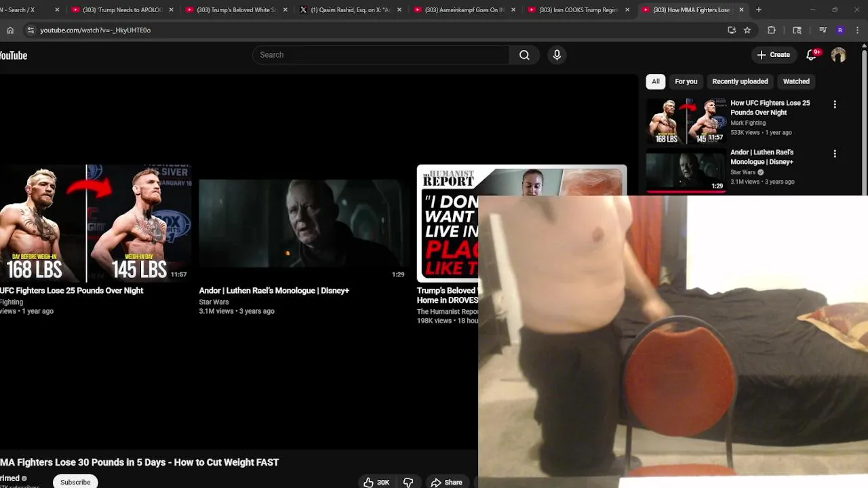Open endscreen title Andor Luthen Rael's Monologue
Image resolution: width=868 pixels, height=488 pixels.
click(x=274, y=291)
